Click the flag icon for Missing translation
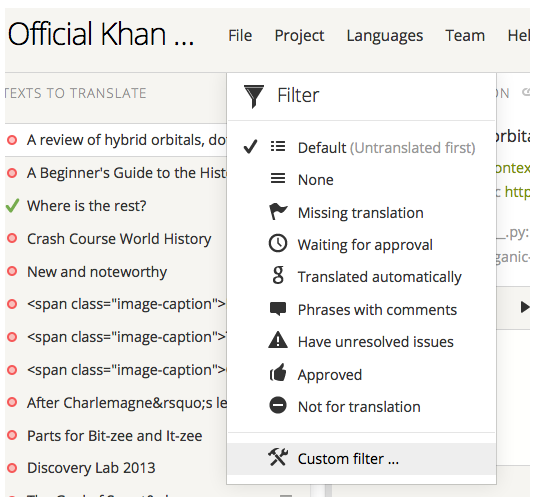Viewport: 542px width, 503px height. 278,212
